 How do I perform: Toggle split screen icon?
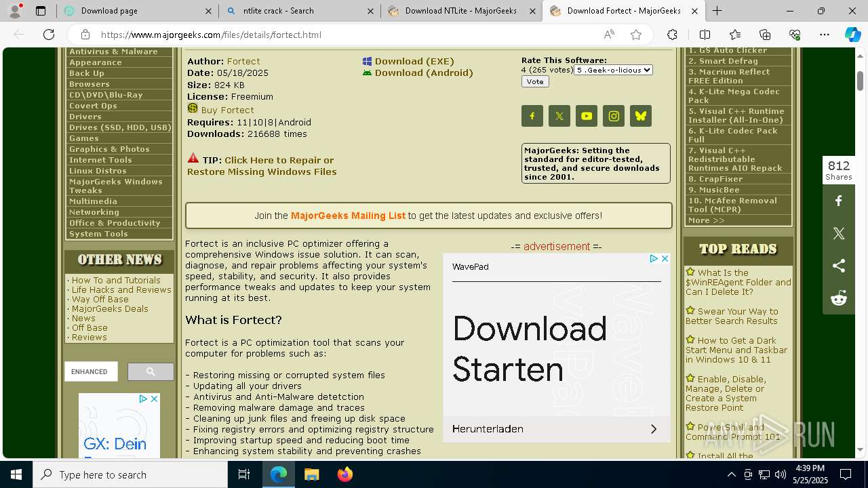click(x=705, y=35)
